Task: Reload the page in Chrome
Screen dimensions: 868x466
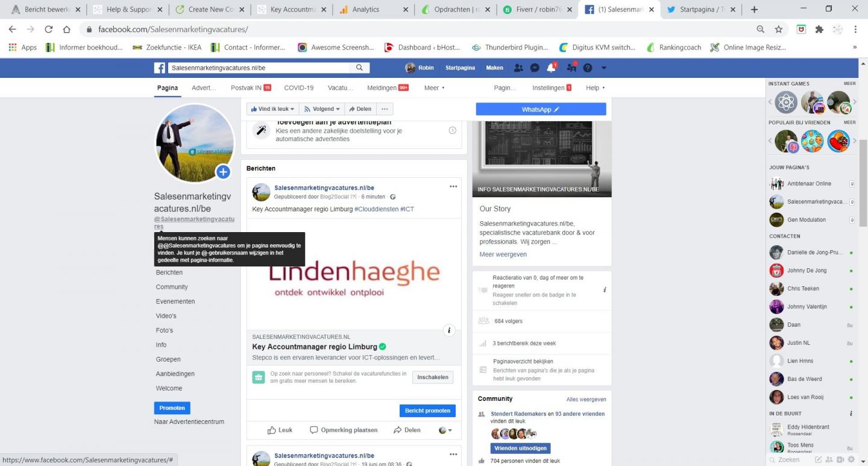Action: (49, 30)
